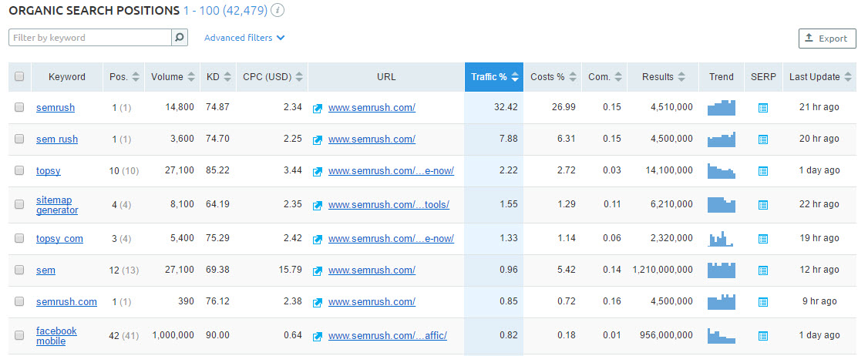Image resolution: width=868 pixels, height=356 pixels.
Task: Open external link icon for semrush.com row
Action: (x=317, y=302)
